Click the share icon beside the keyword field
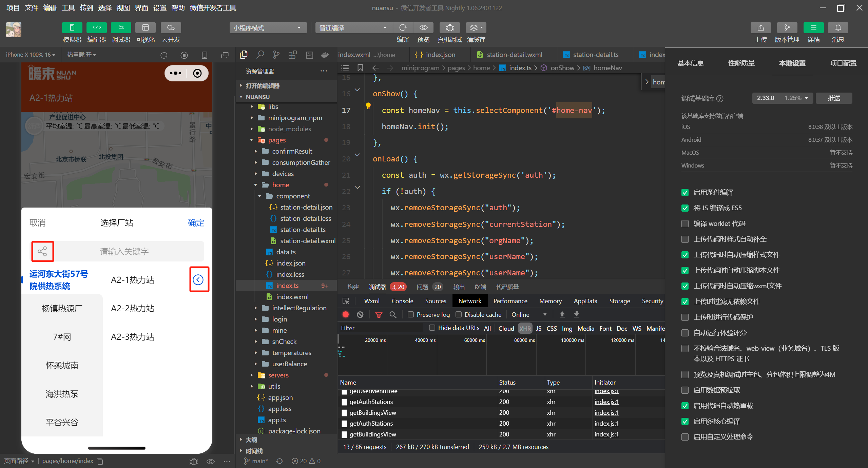 tap(42, 251)
